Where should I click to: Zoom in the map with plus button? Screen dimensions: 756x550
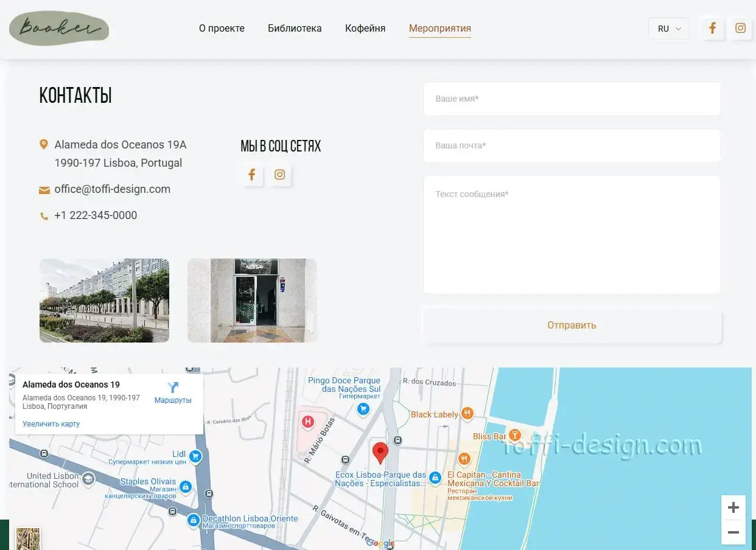point(733,507)
